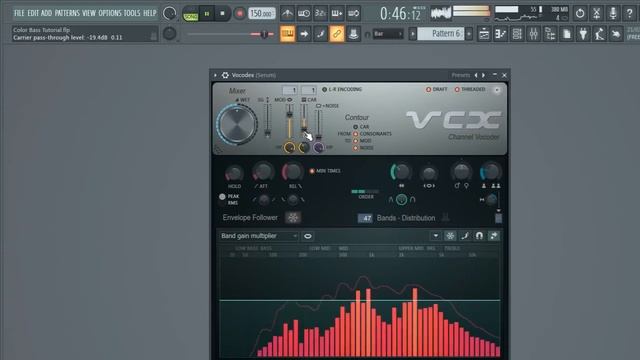Click arrow left of Pattern 6
The width and height of the screenshot is (640, 360).
click(x=412, y=34)
